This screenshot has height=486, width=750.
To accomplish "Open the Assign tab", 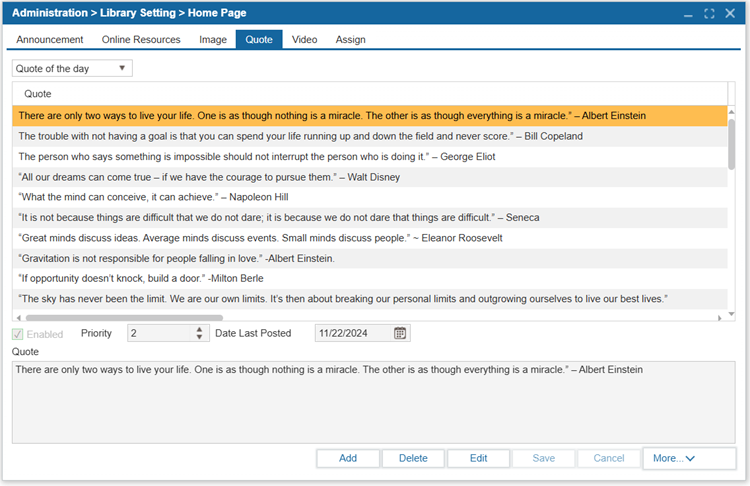I will click(351, 40).
